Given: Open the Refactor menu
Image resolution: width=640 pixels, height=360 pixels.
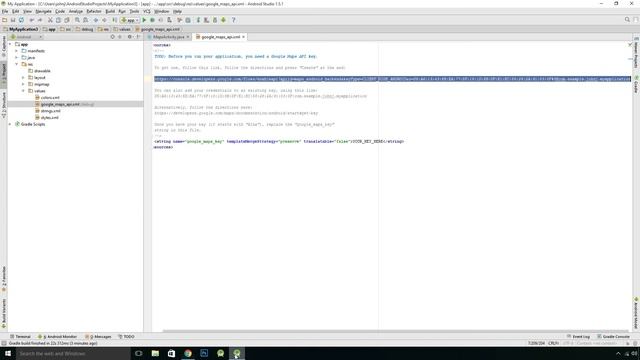Looking at the screenshot, I should point(94,11).
